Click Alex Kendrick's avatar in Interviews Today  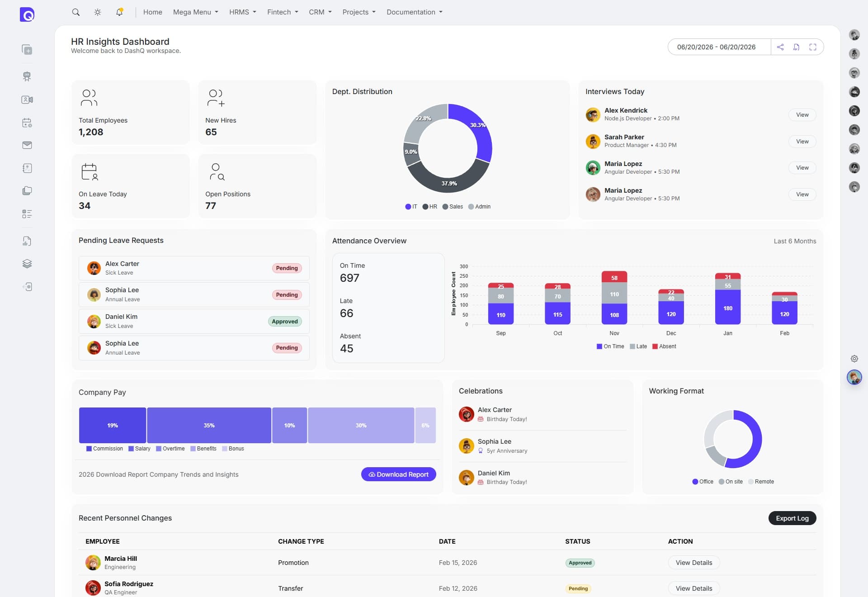tap(593, 115)
